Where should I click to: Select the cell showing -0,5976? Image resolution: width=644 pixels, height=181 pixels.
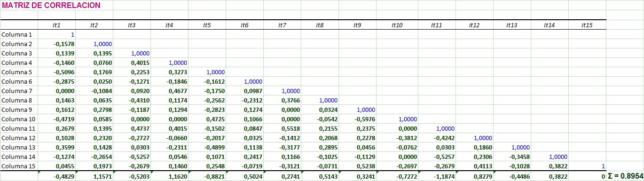(x=357, y=119)
